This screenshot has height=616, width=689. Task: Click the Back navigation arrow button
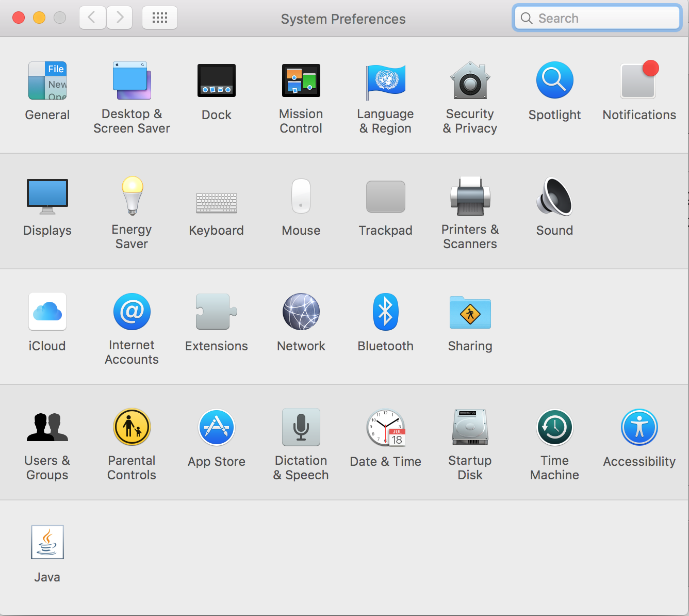point(93,18)
